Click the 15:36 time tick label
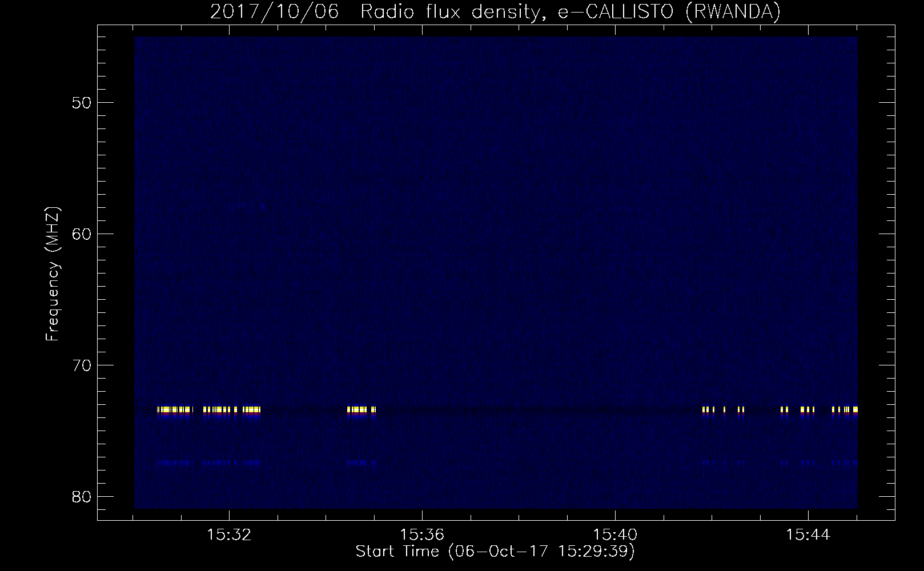Screen dimensions: 924x571 (x=422, y=535)
